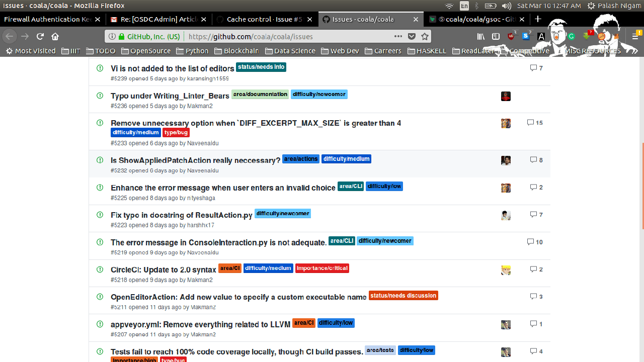Click the Grammarly extension icon
The height and width of the screenshot is (362, 644).
(x=571, y=36)
